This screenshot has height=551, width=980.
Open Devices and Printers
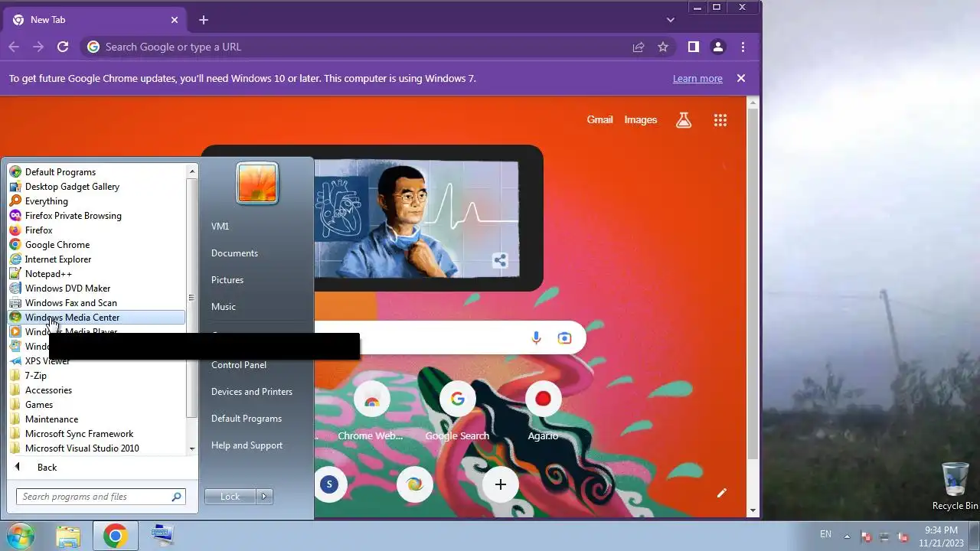(x=252, y=392)
